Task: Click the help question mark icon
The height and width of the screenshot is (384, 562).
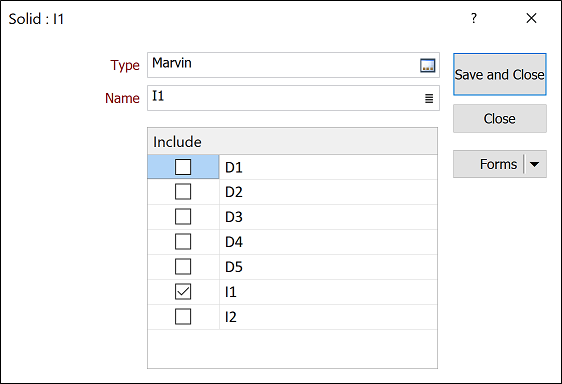Action: click(x=474, y=18)
